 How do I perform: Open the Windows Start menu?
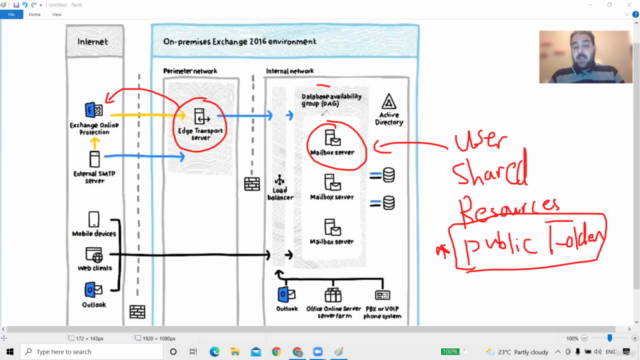coord(10,351)
